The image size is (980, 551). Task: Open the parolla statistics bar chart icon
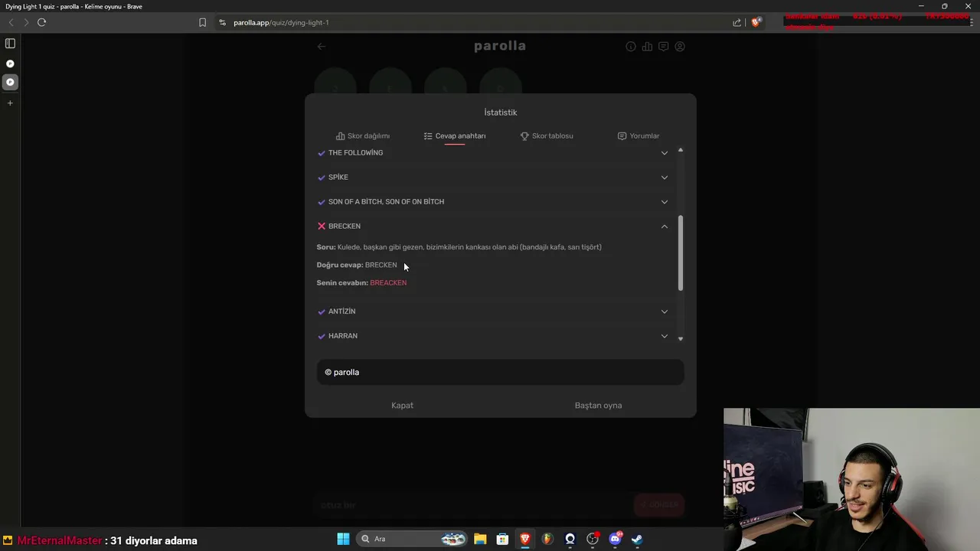(x=647, y=46)
